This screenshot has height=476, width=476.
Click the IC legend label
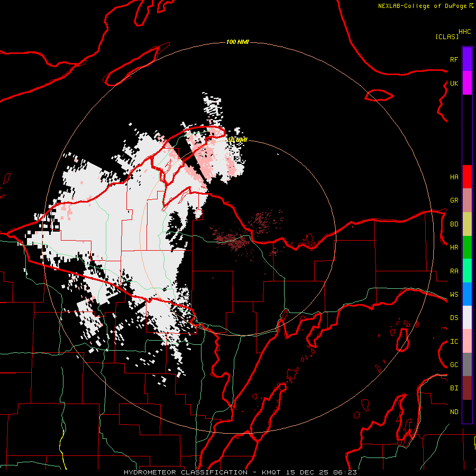coord(454,342)
